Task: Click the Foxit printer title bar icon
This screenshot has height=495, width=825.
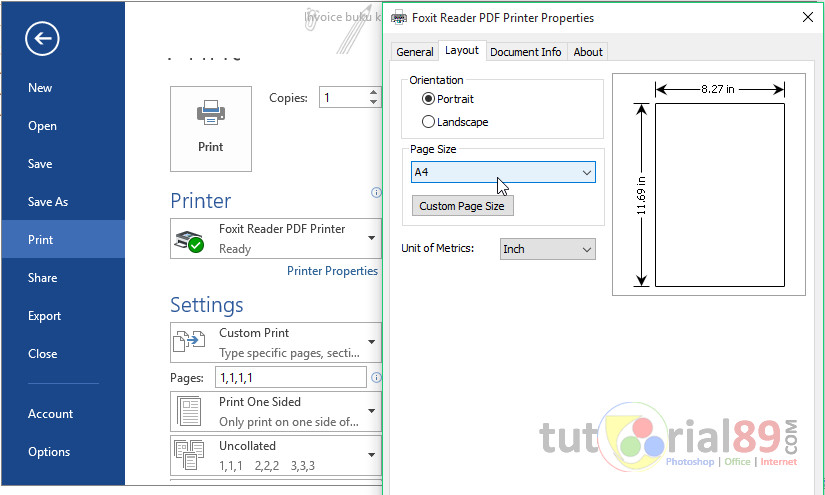Action: tap(399, 17)
